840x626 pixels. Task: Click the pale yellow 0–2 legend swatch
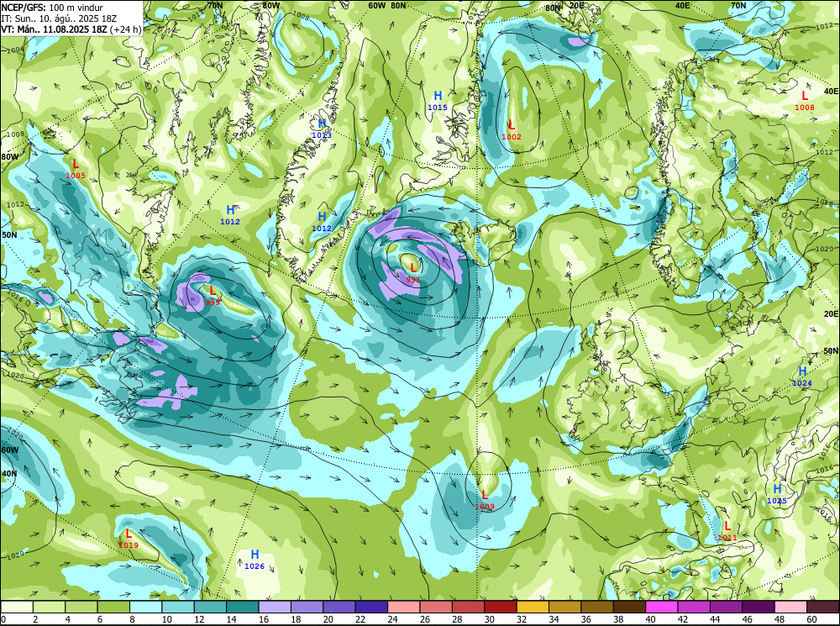17,607
